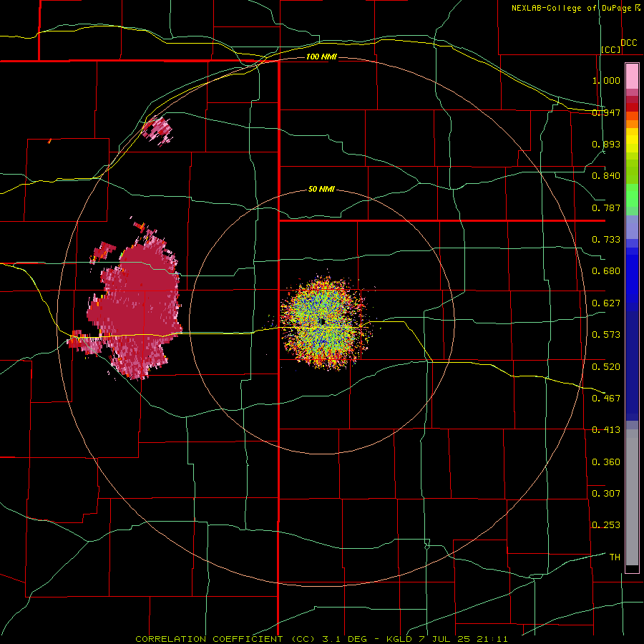Click the 3.1 DEG elevation angle text
The image size is (644, 644).
click(344, 639)
